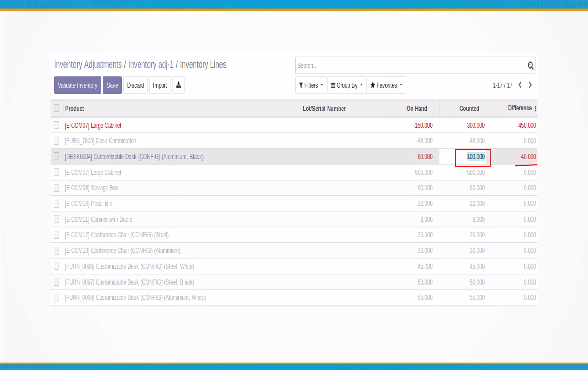
Task: Discard the current changes
Action: (x=135, y=85)
